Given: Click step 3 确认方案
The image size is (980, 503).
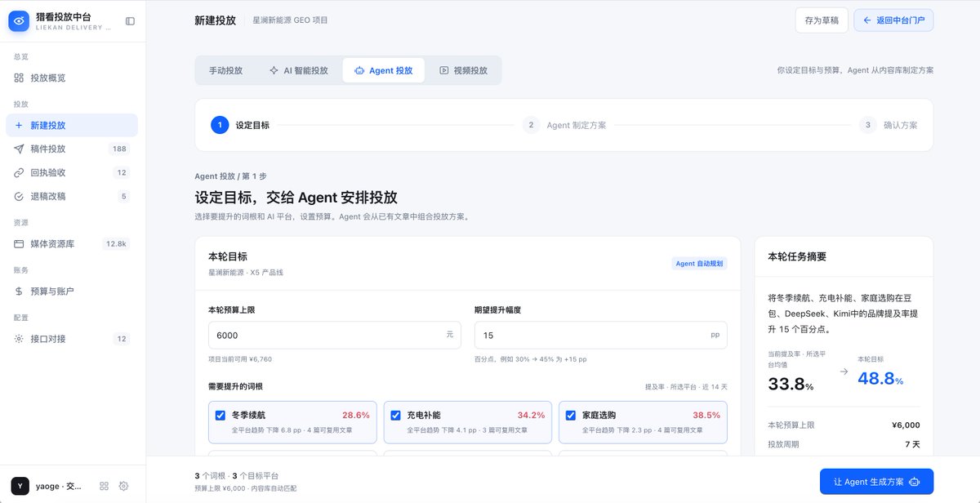Looking at the screenshot, I should (x=889, y=125).
